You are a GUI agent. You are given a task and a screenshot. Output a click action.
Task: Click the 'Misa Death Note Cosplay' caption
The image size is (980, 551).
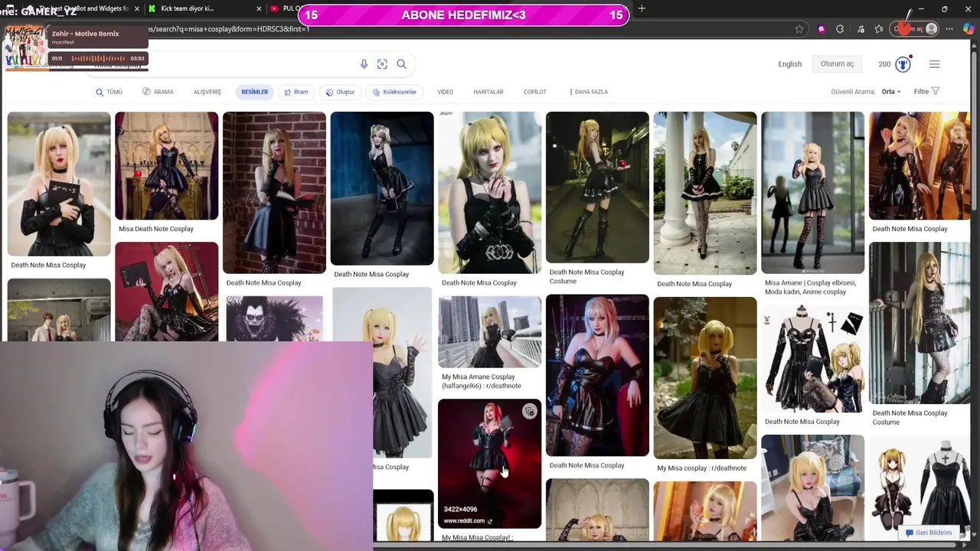pyautogui.click(x=156, y=229)
